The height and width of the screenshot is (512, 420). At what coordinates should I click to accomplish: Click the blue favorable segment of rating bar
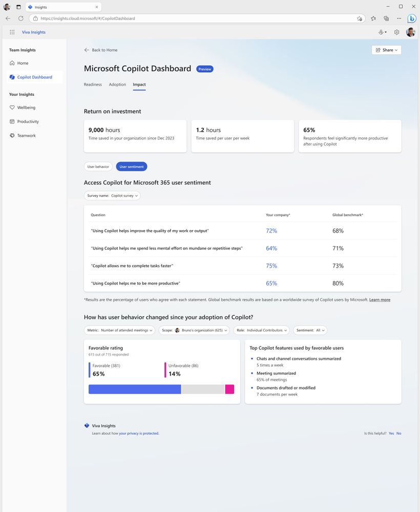pos(135,390)
